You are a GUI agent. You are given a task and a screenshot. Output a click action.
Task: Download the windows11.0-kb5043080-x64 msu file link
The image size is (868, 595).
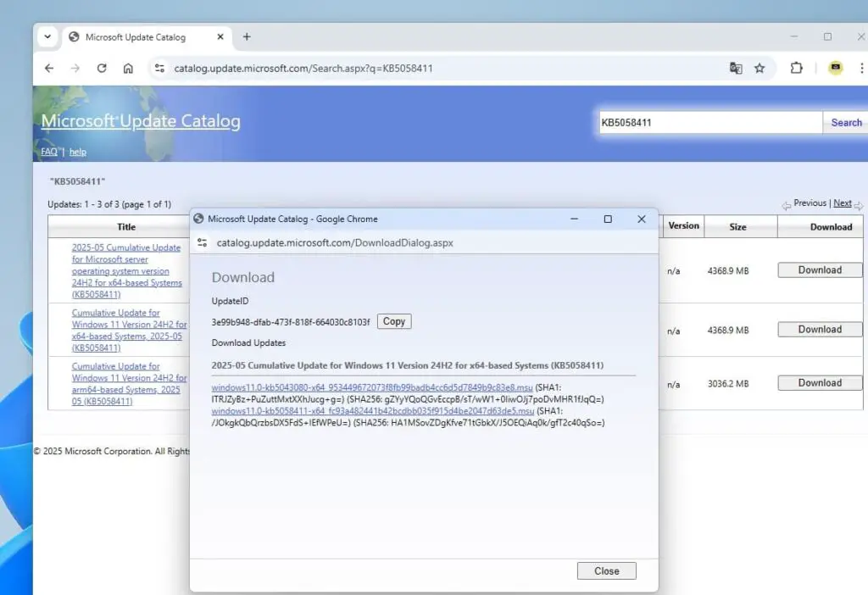coord(372,387)
